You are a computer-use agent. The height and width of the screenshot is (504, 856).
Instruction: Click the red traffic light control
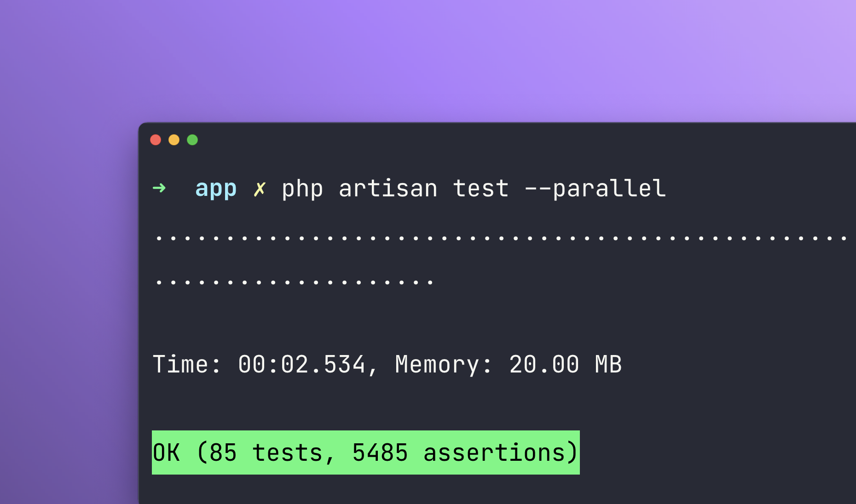coord(156,139)
